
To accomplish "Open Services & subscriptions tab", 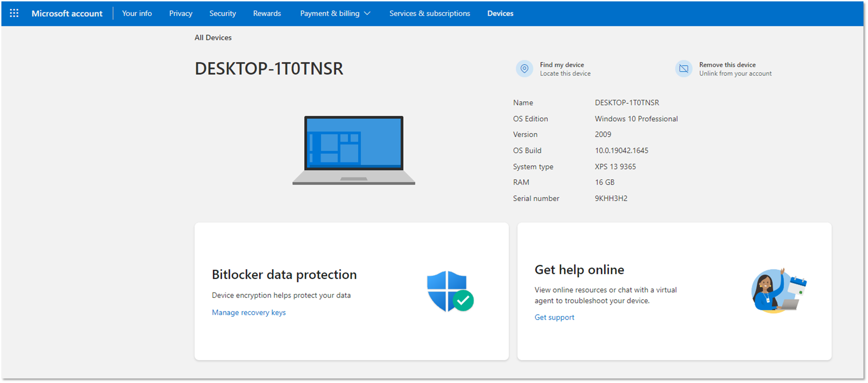I will coord(429,13).
